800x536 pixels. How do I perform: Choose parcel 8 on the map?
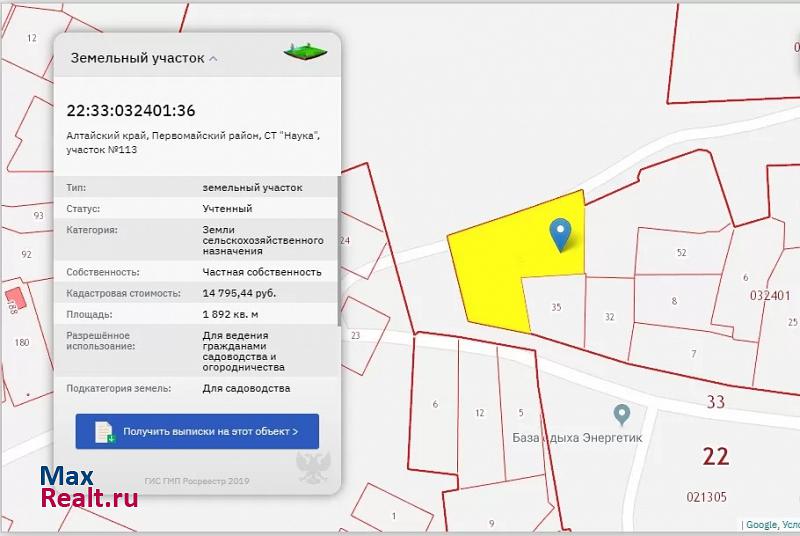coord(674,300)
